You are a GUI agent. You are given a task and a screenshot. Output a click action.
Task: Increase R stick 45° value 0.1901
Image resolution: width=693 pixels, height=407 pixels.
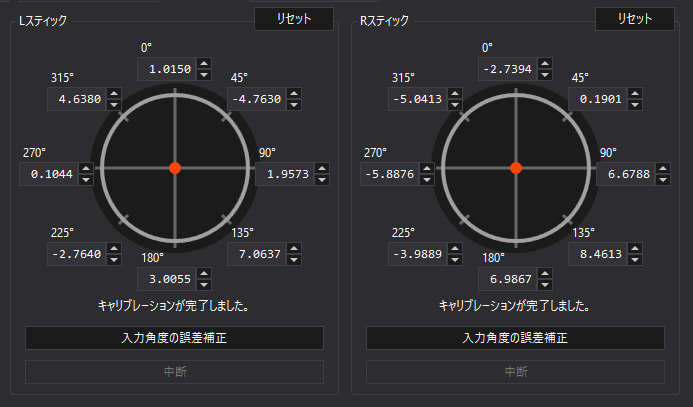(635, 94)
